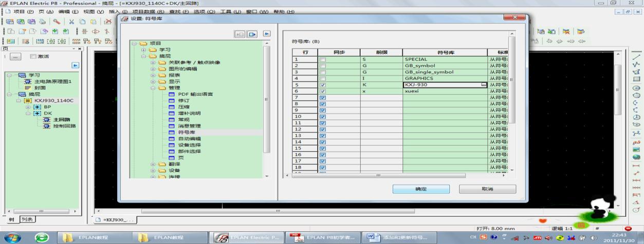Click the 取消 button
644x244 pixels.
click(487, 189)
